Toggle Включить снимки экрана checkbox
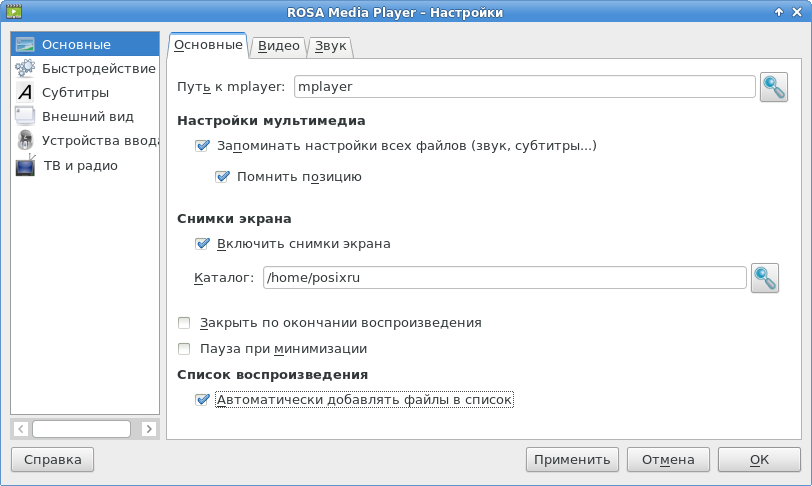The height and width of the screenshot is (486, 812). [x=202, y=244]
